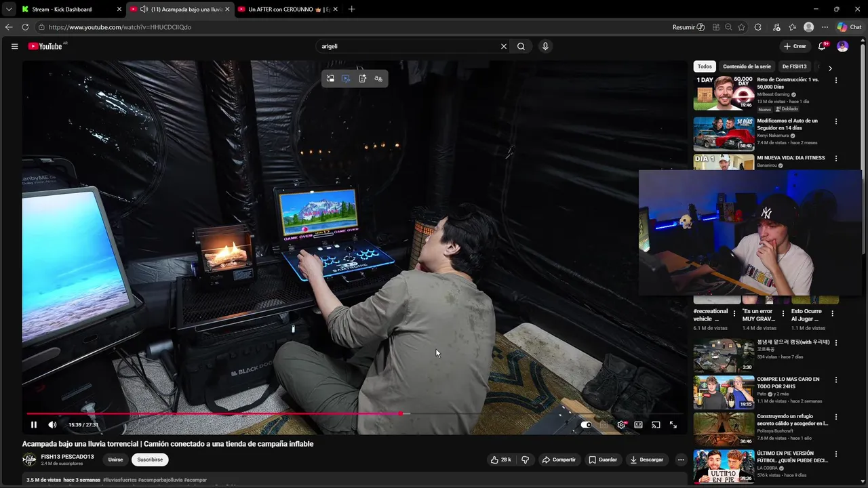Open the ÚLTIMO EN PIE VERSIÓN FÚTBOL thumbnail
Screen dimensions: 868x488
tap(724, 466)
